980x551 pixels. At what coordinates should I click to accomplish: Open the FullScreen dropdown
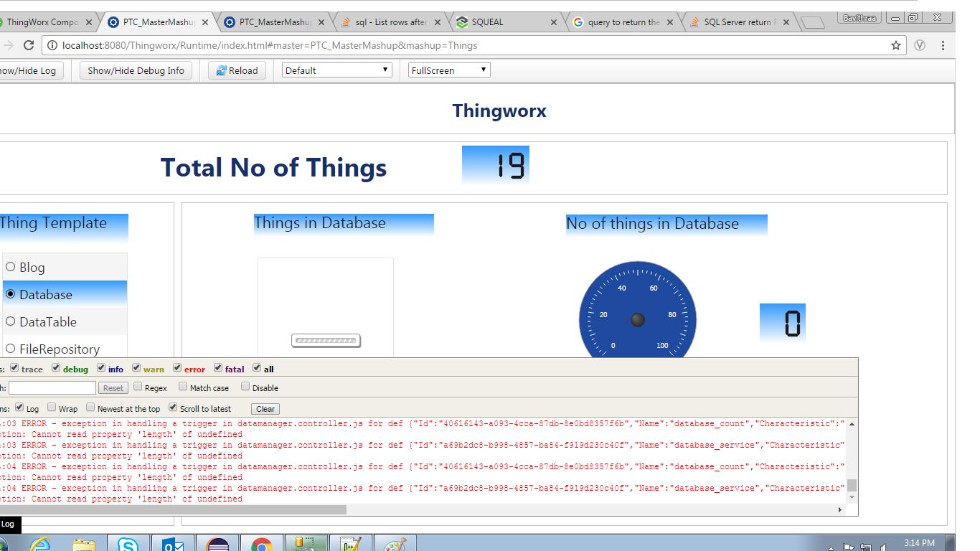[x=449, y=70]
